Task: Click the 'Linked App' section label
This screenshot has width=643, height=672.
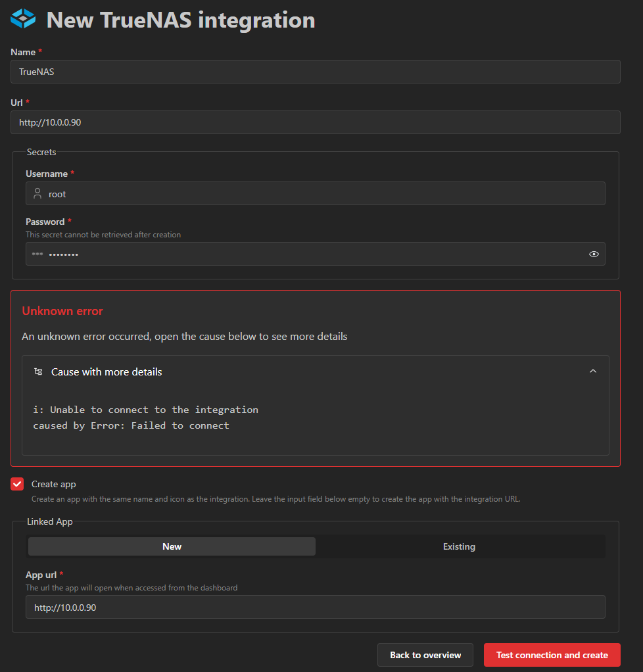Action: [x=50, y=521]
